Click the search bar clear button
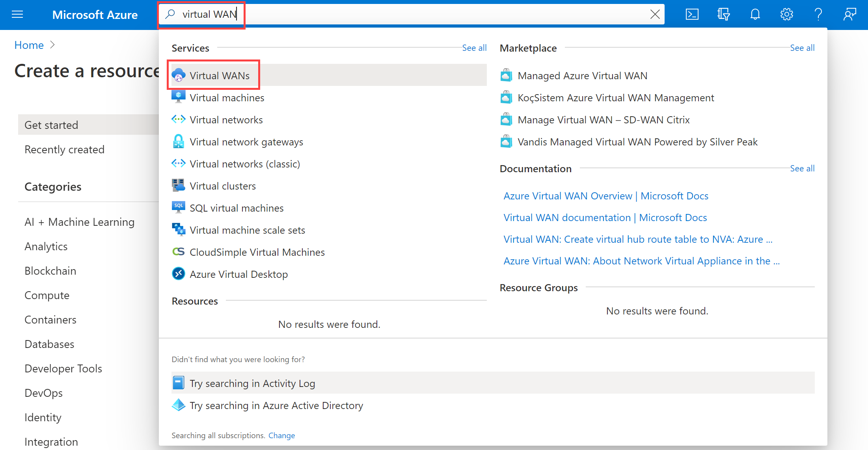 pyautogui.click(x=654, y=14)
